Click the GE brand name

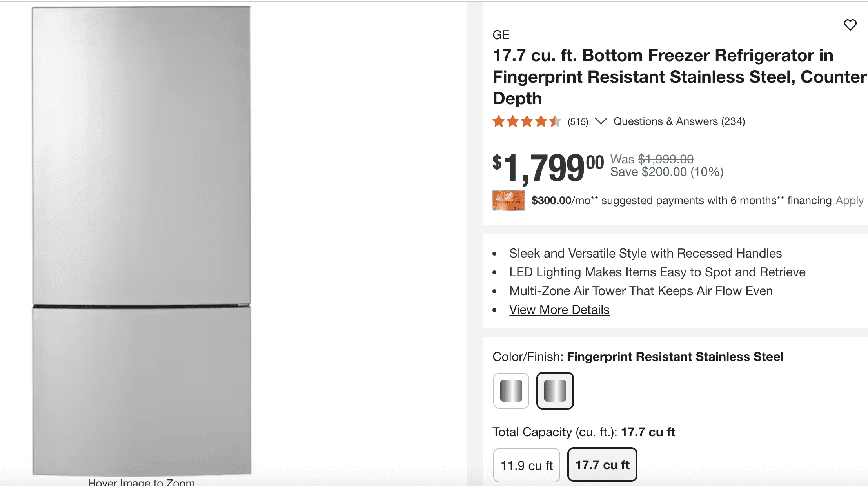(501, 35)
